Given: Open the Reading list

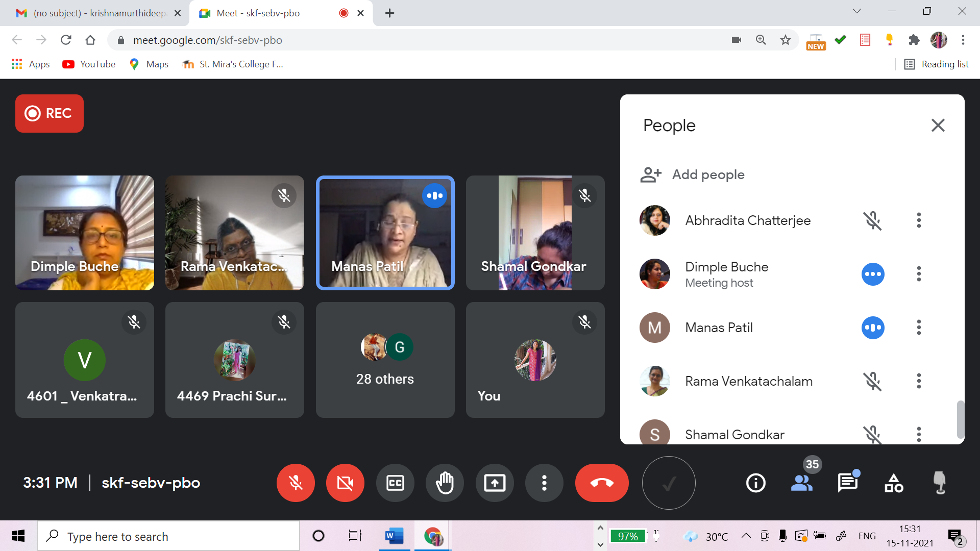Looking at the screenshot, I should click(937, 64).
